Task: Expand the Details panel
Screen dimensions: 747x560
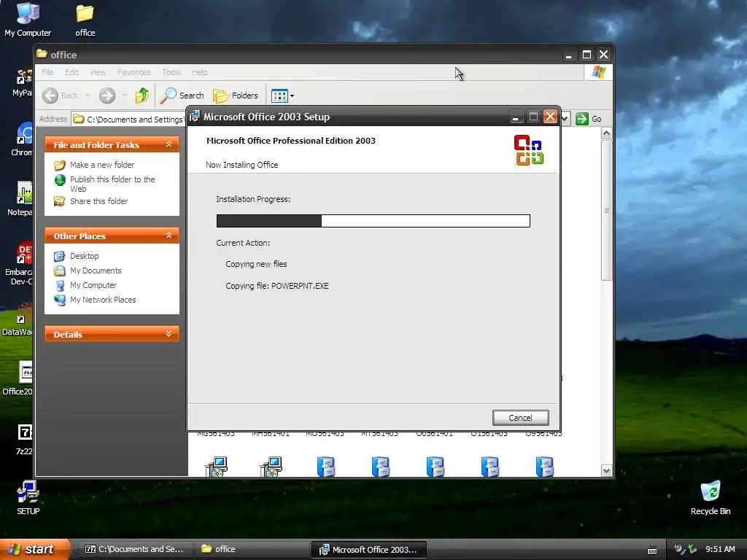Action: [x=169, y=334]
